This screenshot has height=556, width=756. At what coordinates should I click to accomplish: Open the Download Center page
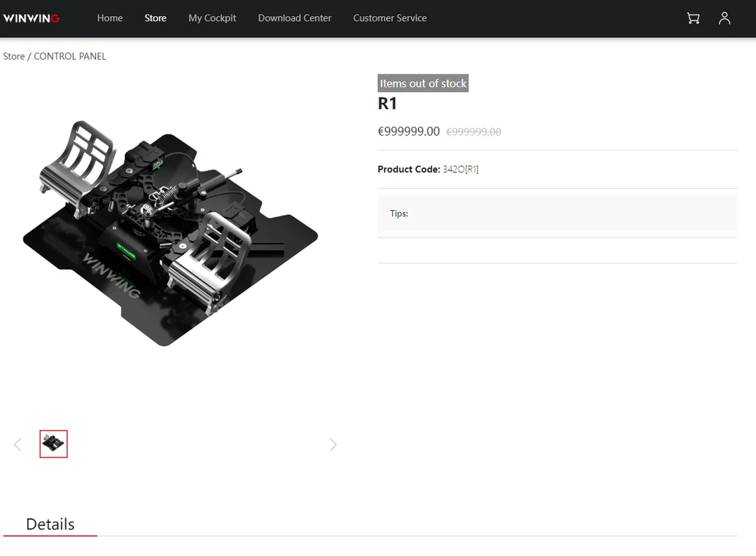pos(295,18)
